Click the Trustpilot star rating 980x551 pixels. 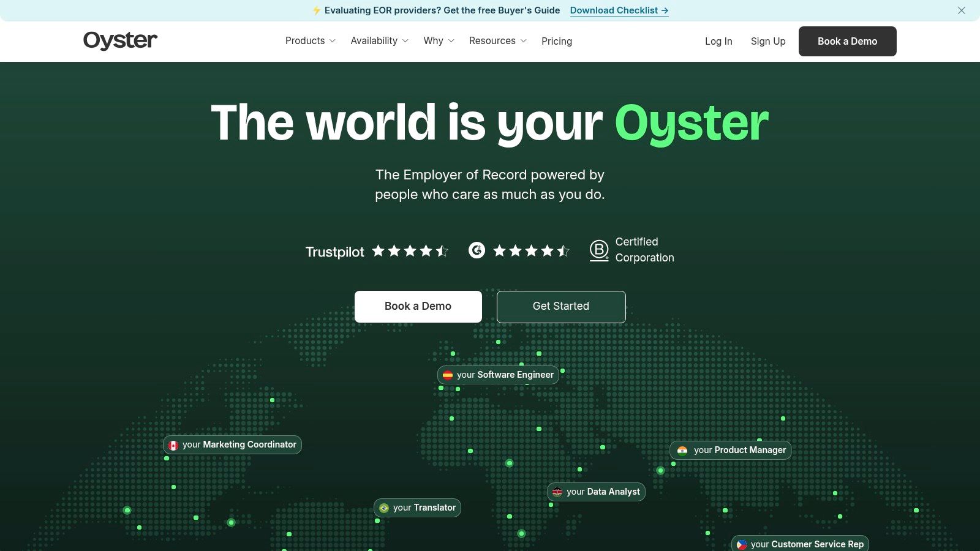tap(410, 251)
